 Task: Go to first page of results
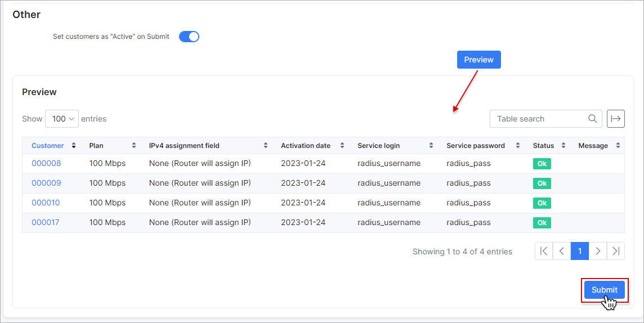coord(544,251)
